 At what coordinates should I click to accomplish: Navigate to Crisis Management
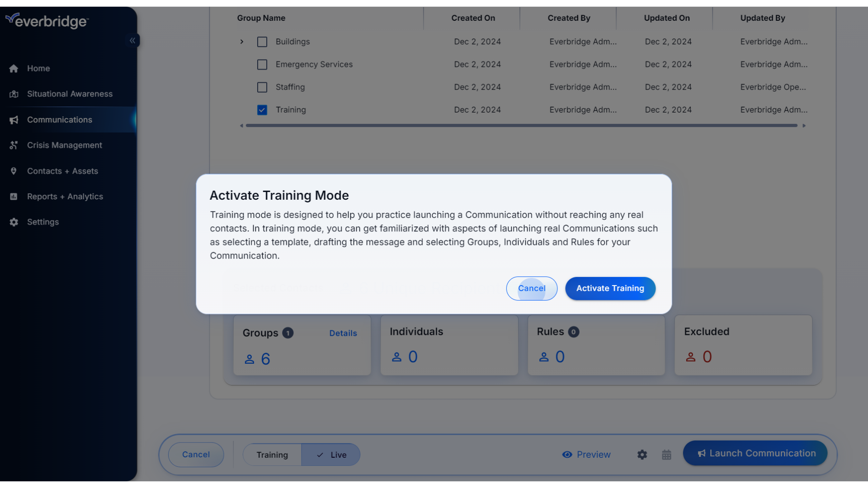pos(64,145)
